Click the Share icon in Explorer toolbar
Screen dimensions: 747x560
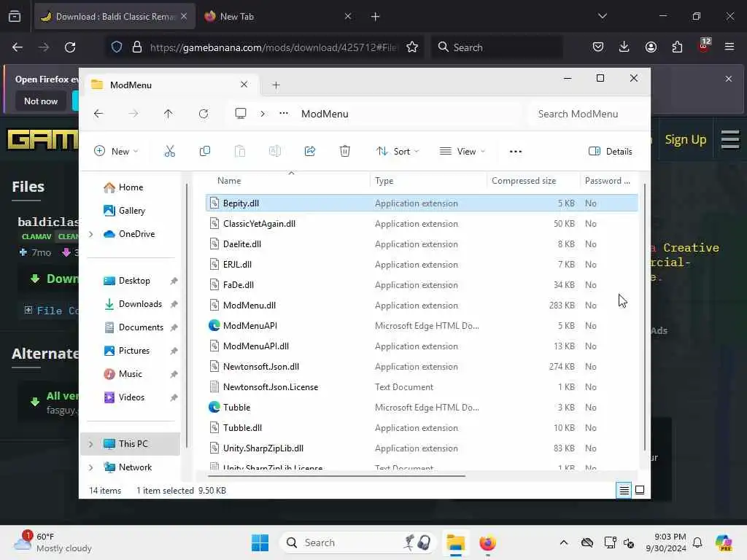point(309,152)
